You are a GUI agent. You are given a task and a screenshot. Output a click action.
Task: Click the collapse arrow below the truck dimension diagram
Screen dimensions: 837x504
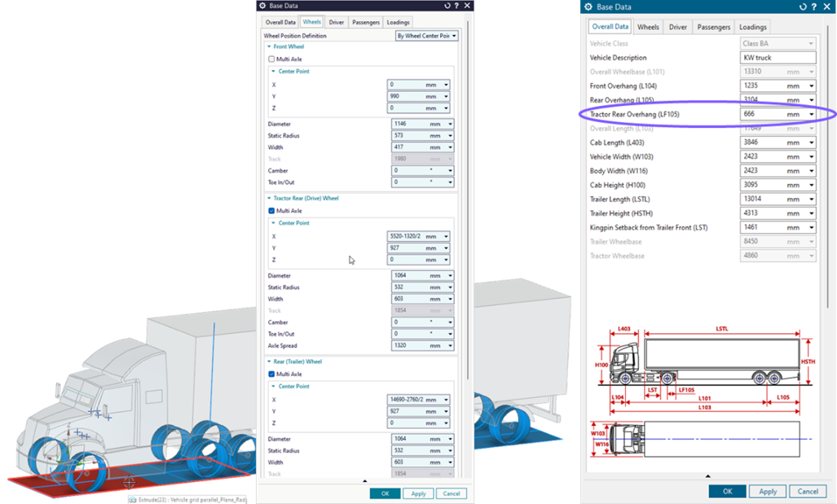click(707, 476)
